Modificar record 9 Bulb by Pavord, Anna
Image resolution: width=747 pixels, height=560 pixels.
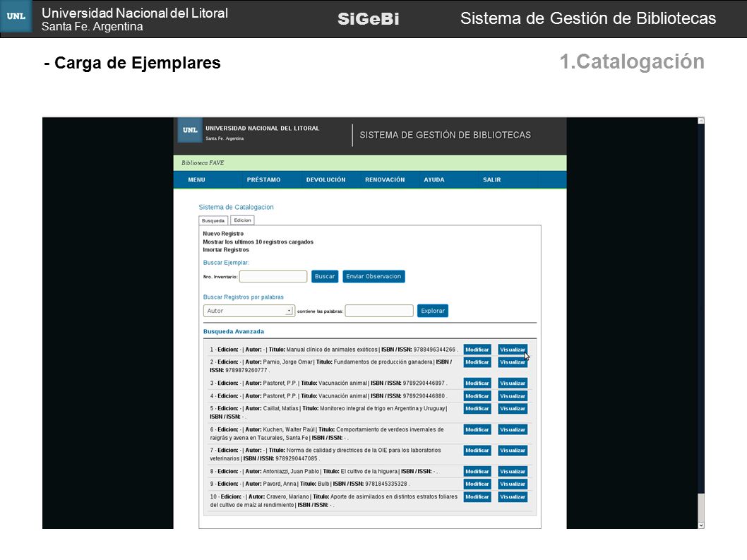(477, 484)
